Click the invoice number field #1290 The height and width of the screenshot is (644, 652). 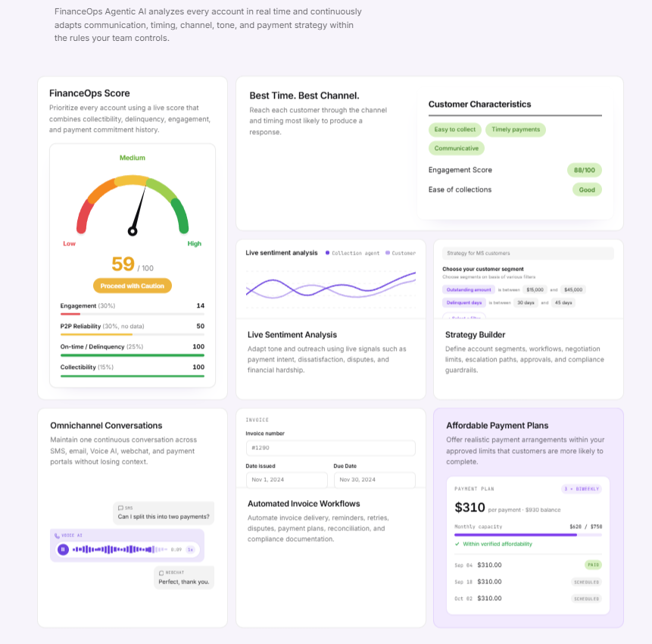pyautogui.click(x=331, y=448)
